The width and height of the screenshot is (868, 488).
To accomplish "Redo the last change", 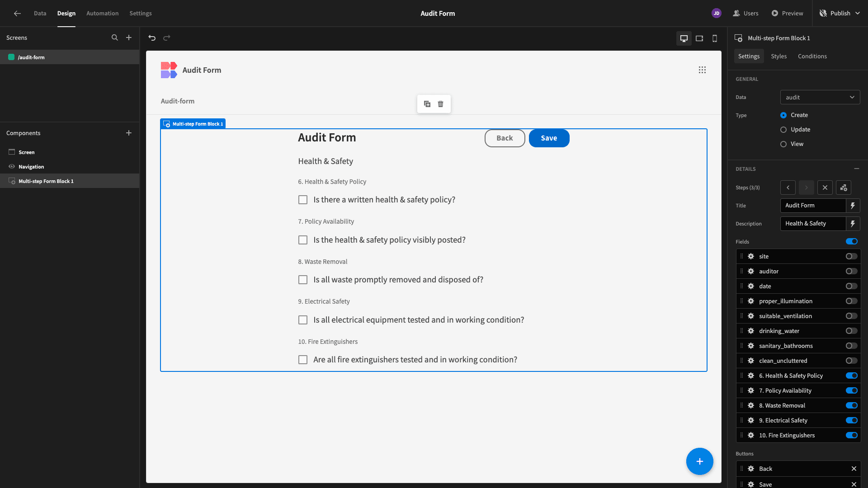I will click(167, 38).
